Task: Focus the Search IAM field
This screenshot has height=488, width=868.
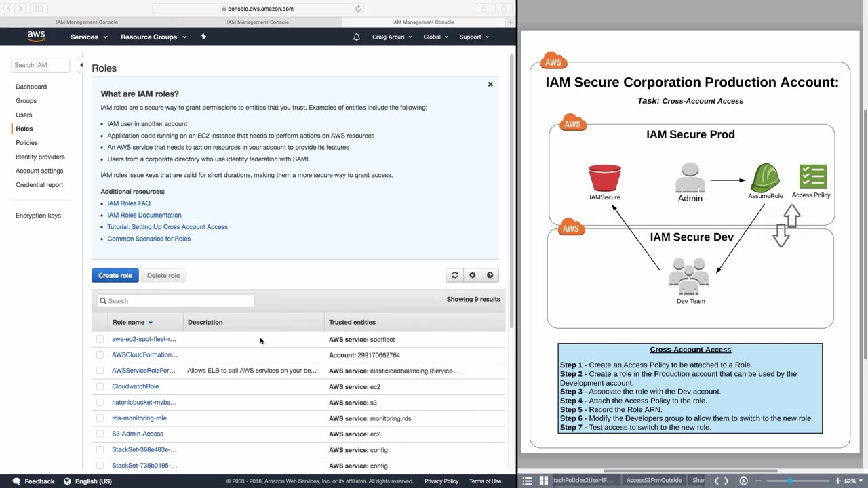Action: point(41,65)
